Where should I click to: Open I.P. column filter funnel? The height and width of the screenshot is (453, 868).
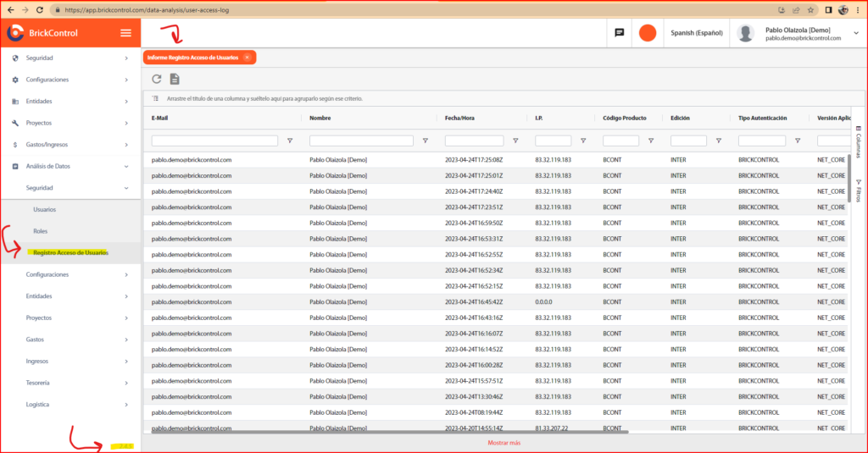point(583,141)
